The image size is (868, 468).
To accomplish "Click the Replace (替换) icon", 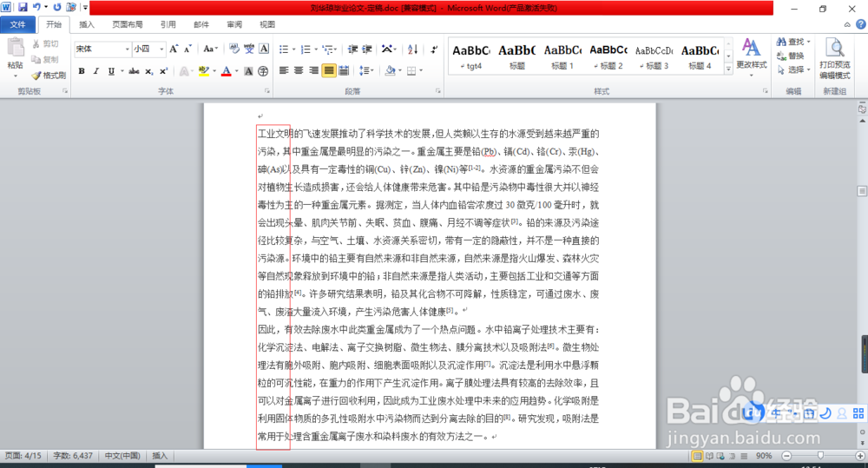I will (x=790, y=56).
